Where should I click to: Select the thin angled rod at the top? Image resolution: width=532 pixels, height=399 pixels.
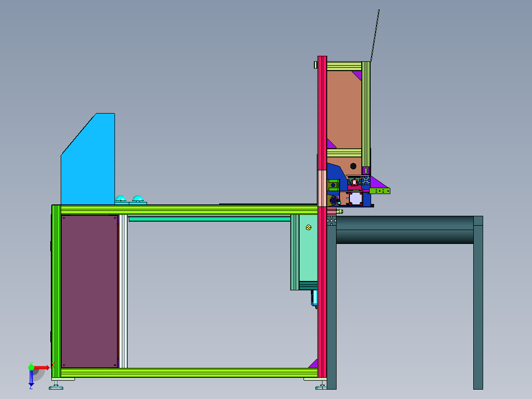coord(375,36)
